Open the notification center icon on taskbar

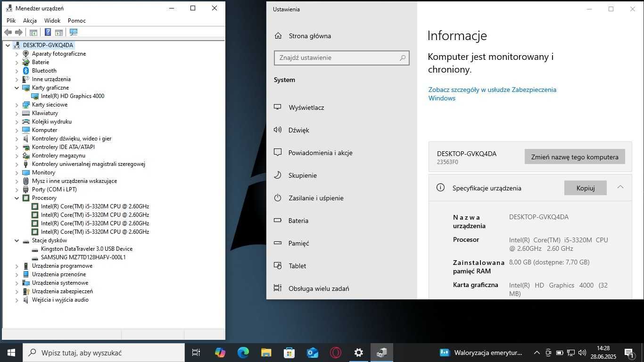[x=629, y=353]
